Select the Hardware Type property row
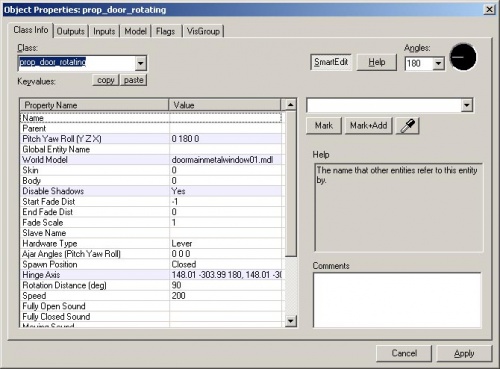500x369 pixels. [x=151, y=243]
